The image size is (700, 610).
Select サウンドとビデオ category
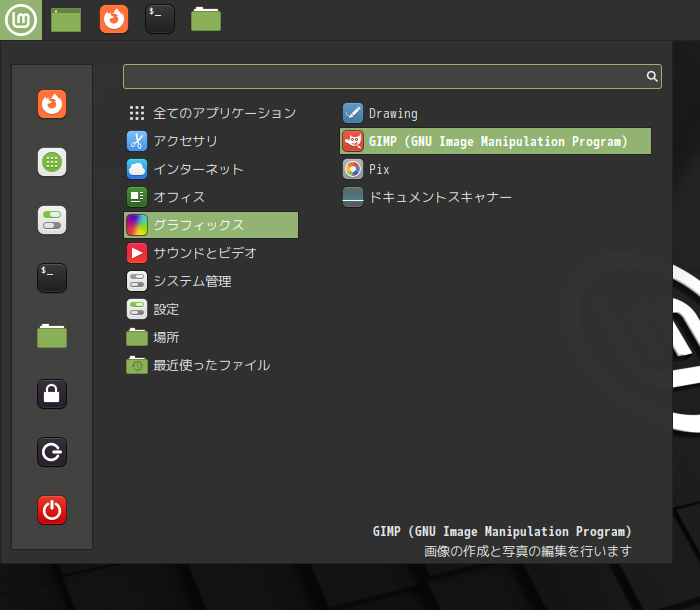coord(211,253)
